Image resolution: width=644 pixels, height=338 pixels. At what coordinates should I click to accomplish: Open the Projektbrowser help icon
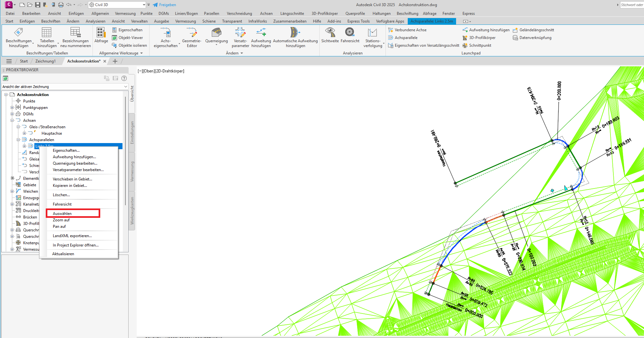pyautogui.click(x=124, y=78)
